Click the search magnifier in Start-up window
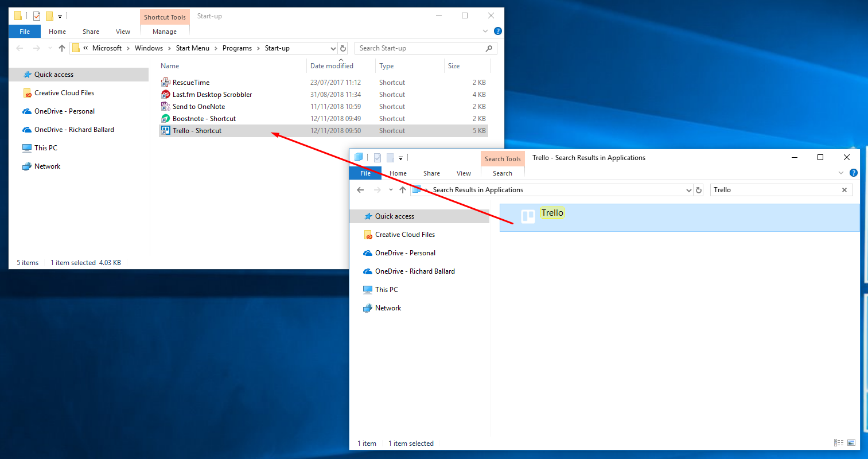Image resolution: width=868 pixels, height=459 pixels. pyautogui.click(x=489, y=48)
